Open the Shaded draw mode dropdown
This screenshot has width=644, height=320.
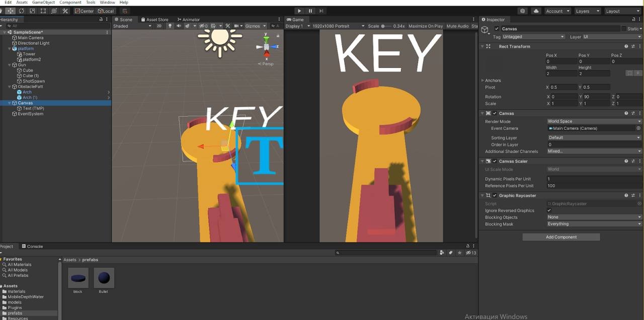click(132, 26)
